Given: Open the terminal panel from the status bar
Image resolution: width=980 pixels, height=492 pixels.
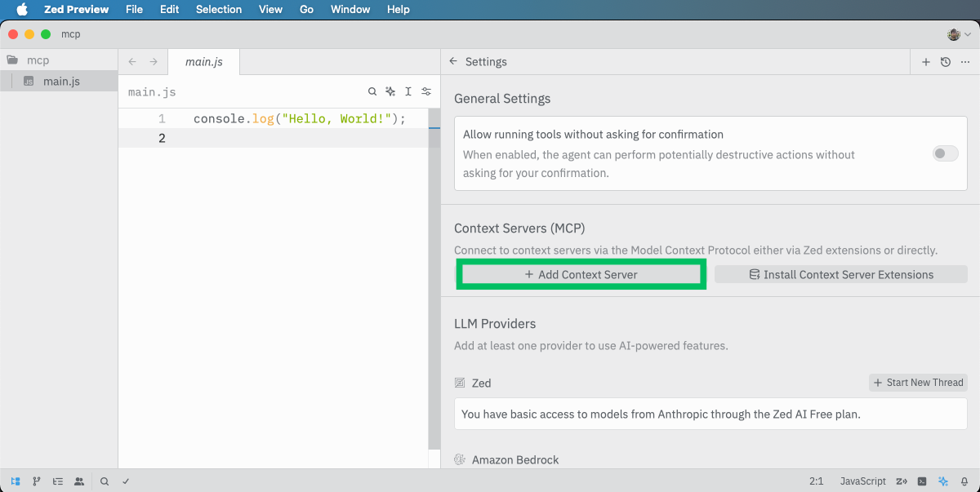Looking at the screenshot, I should 922,481.
